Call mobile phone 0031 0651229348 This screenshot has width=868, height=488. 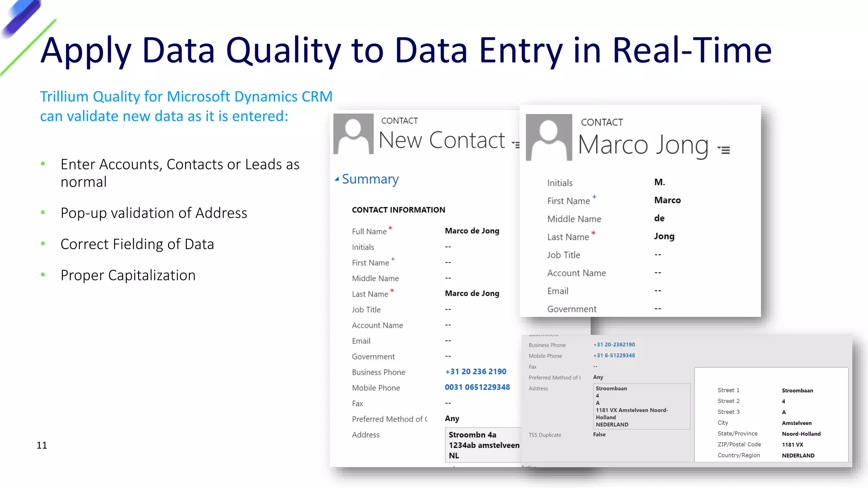tap(477, 387)
